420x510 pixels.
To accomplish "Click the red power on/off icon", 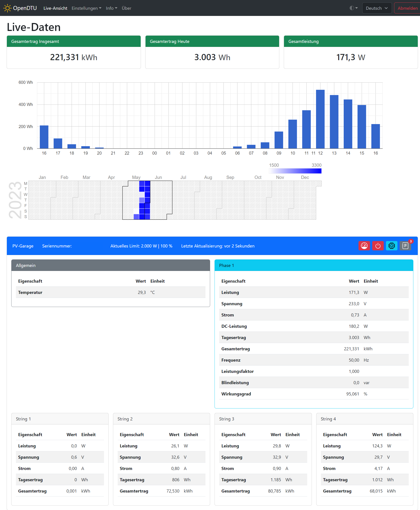I will pyautogui.click(x=378, y=246).
